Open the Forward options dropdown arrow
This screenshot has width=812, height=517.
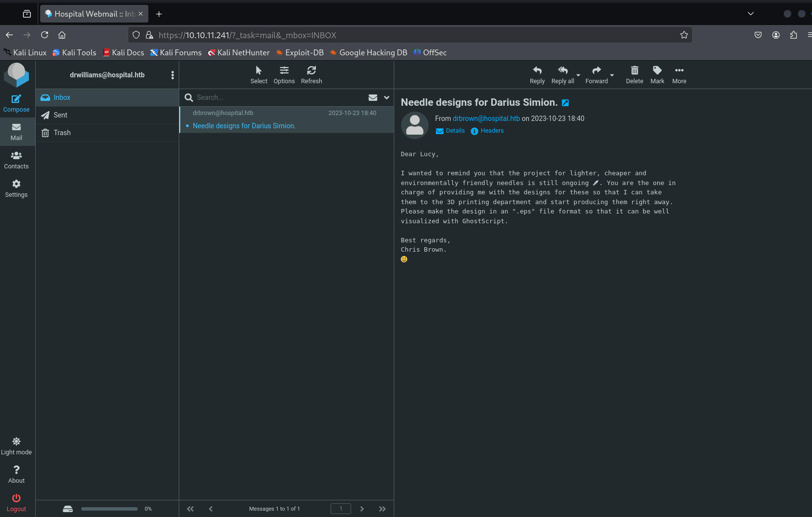tap(612, 75)
